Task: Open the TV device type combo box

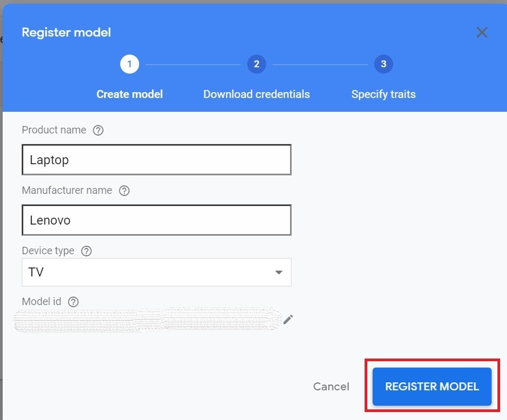Action: 157,272
